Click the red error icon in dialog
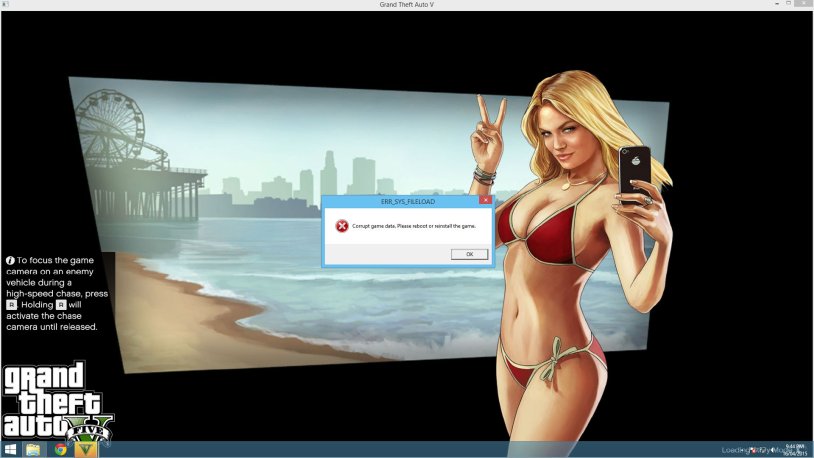 pyautogui.click(x=342, y=226)
